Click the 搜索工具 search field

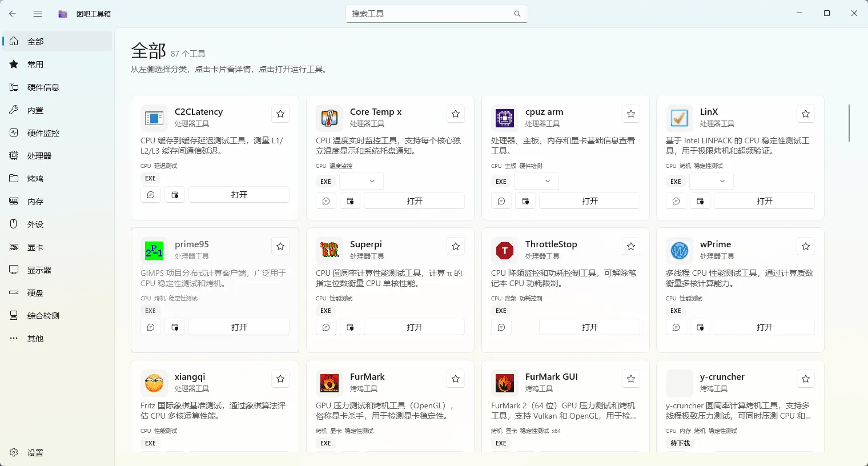(x=437, y=14)
